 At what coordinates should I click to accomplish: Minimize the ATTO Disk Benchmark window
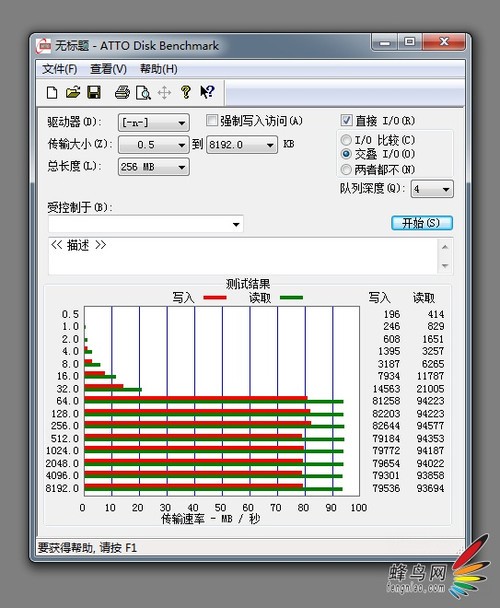(384, 42)
